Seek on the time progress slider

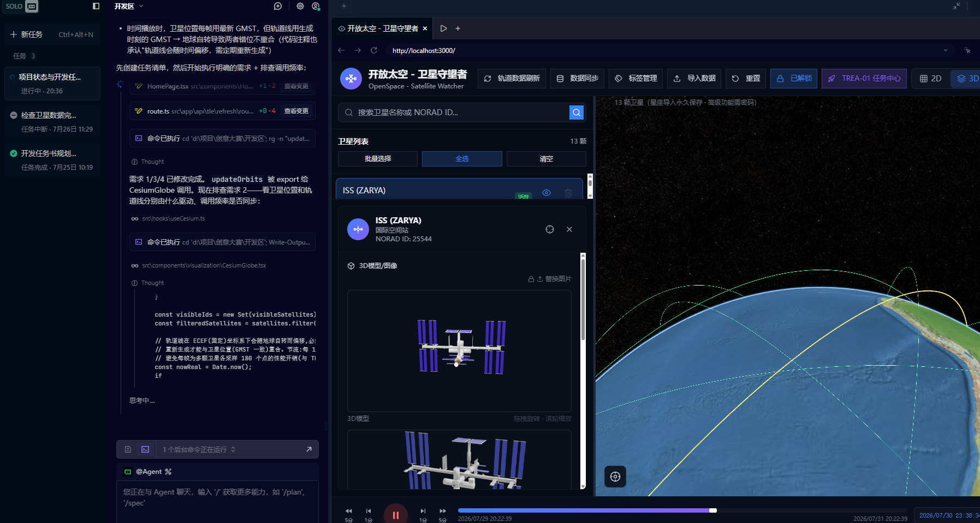pyautogui.click(x=682, y=510)
